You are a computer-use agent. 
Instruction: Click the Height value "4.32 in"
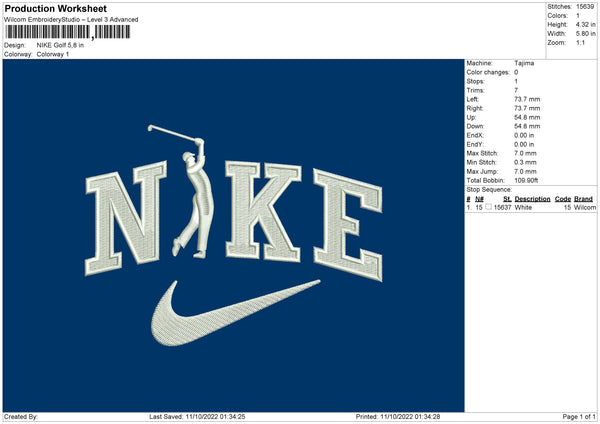[585, 24]
